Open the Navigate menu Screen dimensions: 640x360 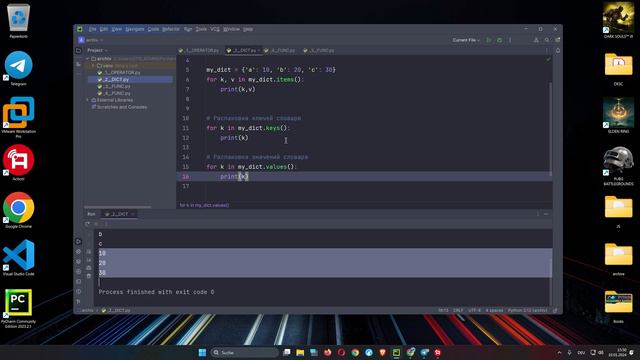tap(135, 29)
